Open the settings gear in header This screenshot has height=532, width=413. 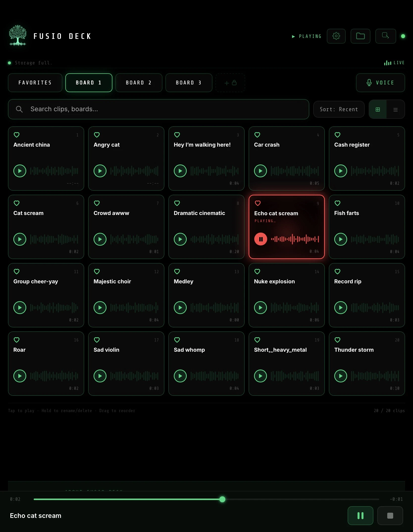click(x=336, y=36)
